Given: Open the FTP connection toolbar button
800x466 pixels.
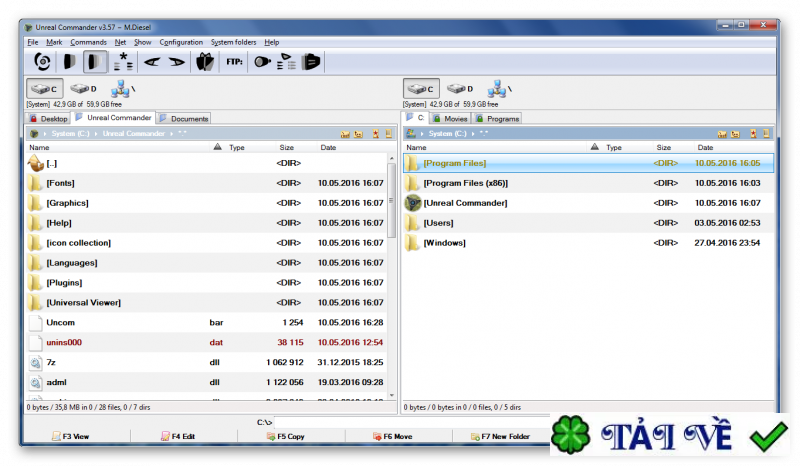Looking at the screenshot, I should (234, 62).
